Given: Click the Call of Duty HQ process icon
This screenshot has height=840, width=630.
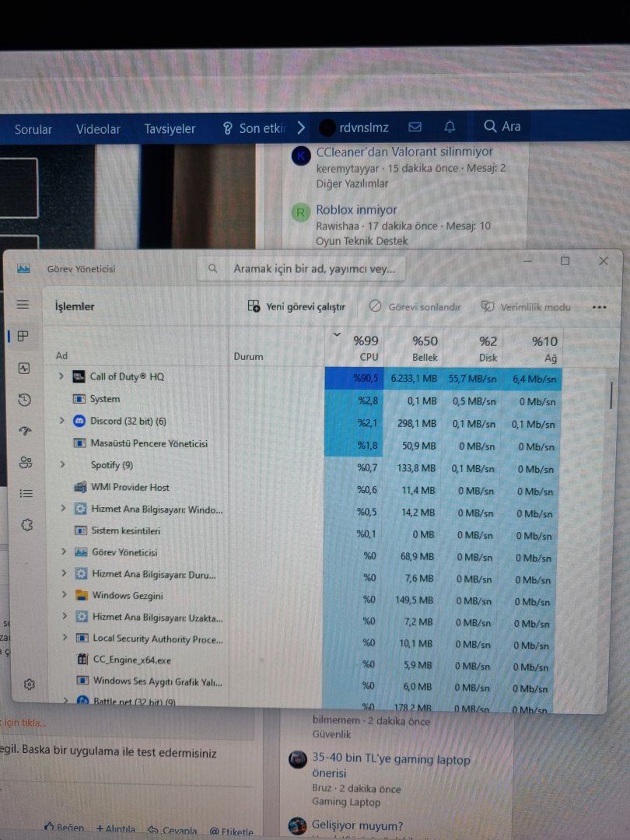Looking at the screenshot, I should pyautogui.click(x=79, y=376).
